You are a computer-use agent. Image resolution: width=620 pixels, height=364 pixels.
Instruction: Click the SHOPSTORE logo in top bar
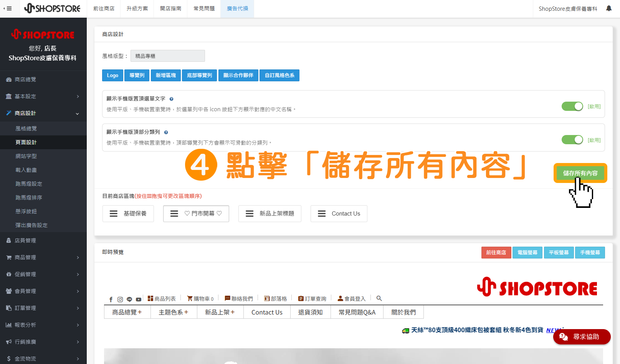pos(52,8)
